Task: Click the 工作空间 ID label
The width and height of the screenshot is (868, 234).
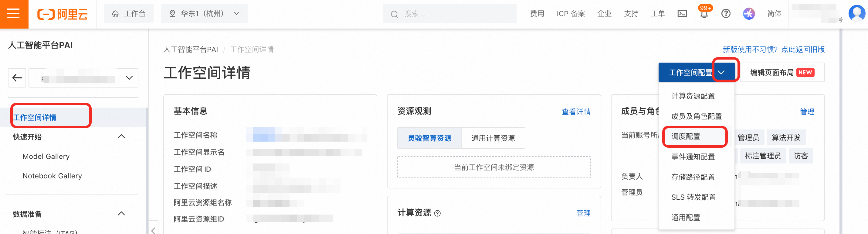Action: [192, 169]
